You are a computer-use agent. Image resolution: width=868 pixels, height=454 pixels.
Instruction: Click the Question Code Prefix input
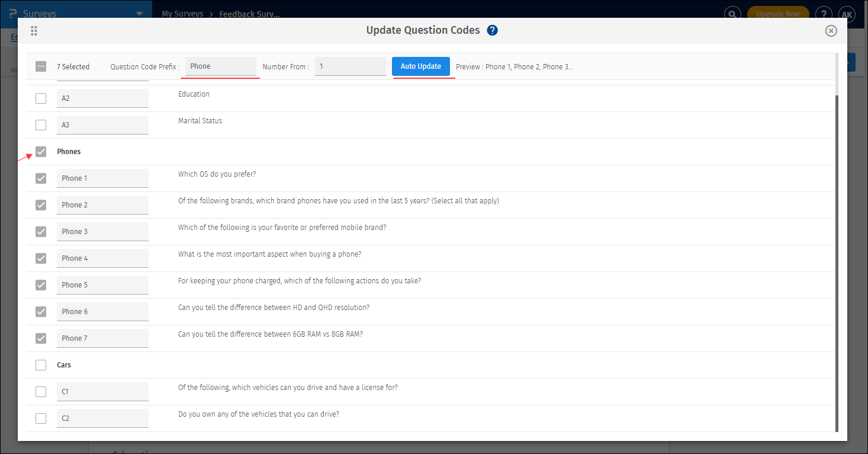pyautogui.click(x=220, y=66)
